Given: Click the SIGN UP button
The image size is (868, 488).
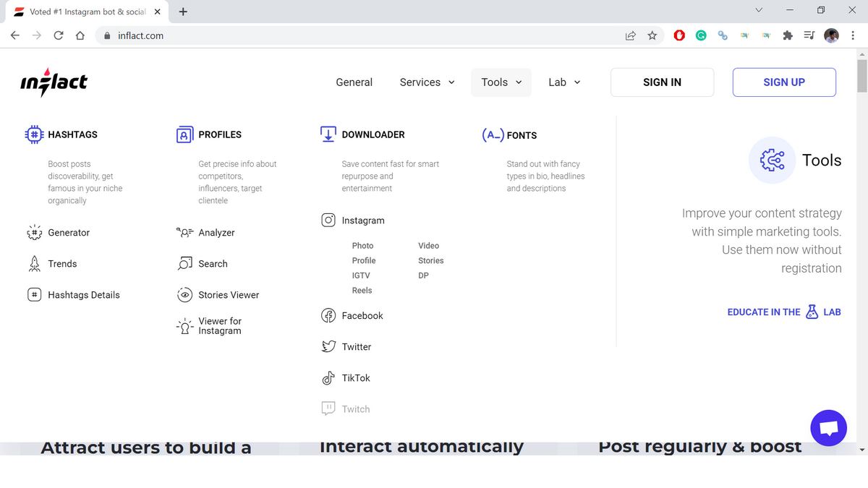Looking at the screenshot, I should [x=784, y=82].
